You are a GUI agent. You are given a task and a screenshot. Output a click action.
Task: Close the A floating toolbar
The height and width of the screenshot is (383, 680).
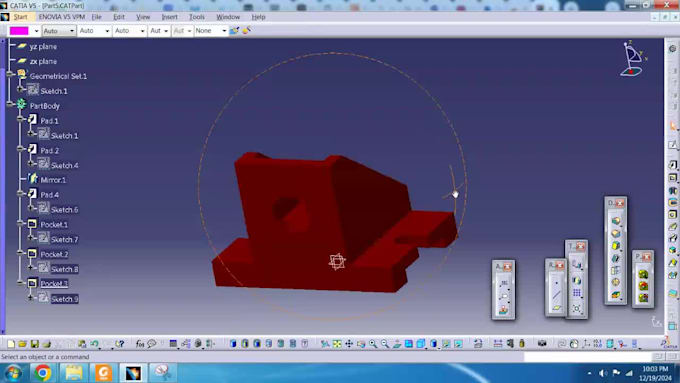tap(507, 266)
